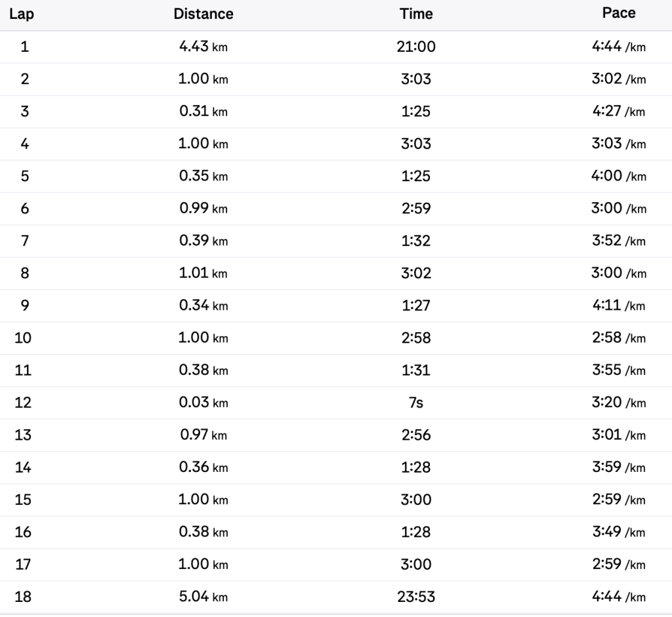Select lap 10 row number

pos(23,337)
